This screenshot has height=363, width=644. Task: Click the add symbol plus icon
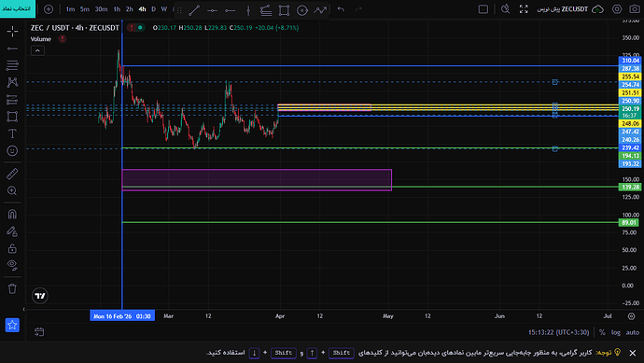pyautogui.click(x=49, y=9)
